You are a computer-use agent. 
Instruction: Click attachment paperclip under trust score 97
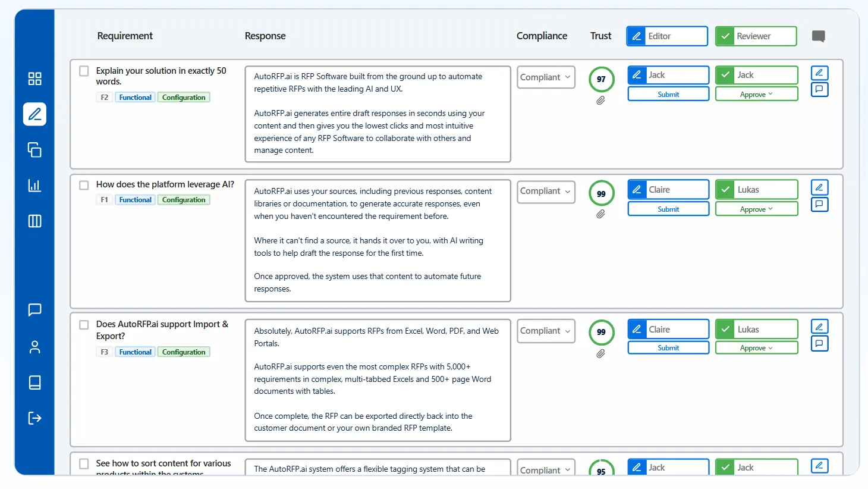(x=600, y=101)
